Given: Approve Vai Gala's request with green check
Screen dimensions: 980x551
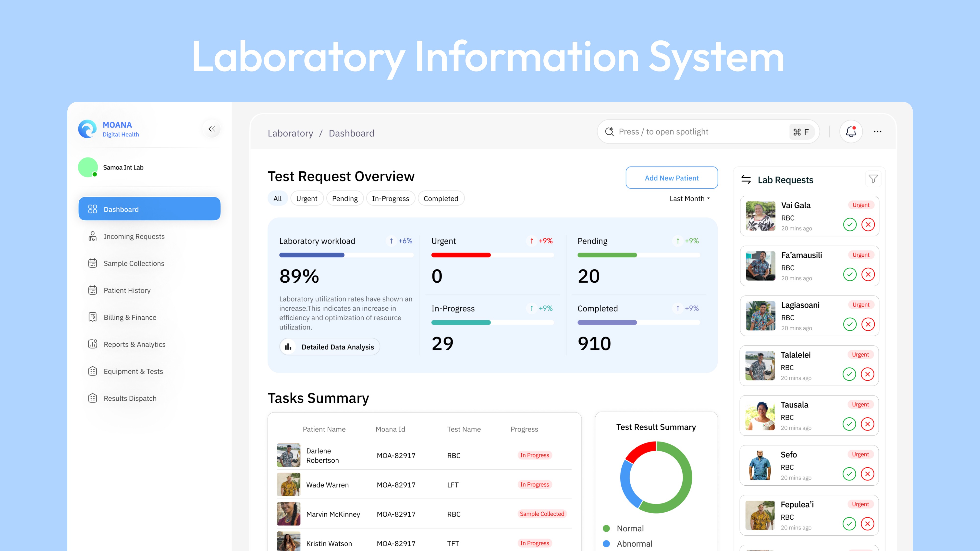Looking at the screenshot, I should point(849,224).
